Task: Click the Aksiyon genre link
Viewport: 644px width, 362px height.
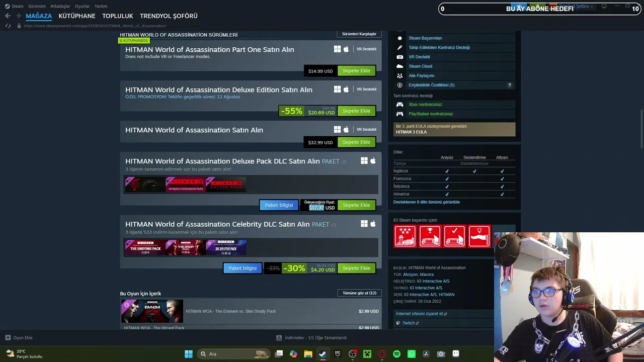Action: [x=410, y=275]
